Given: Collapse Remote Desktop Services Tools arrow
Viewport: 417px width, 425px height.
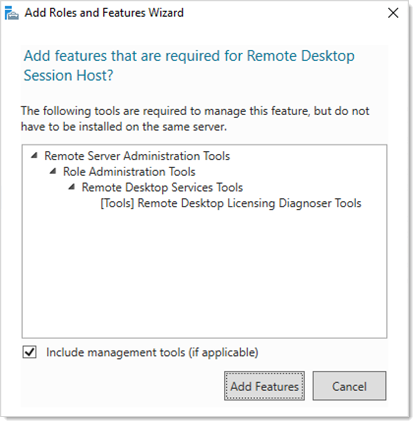Looking at the screenshot, I should 71,187.
